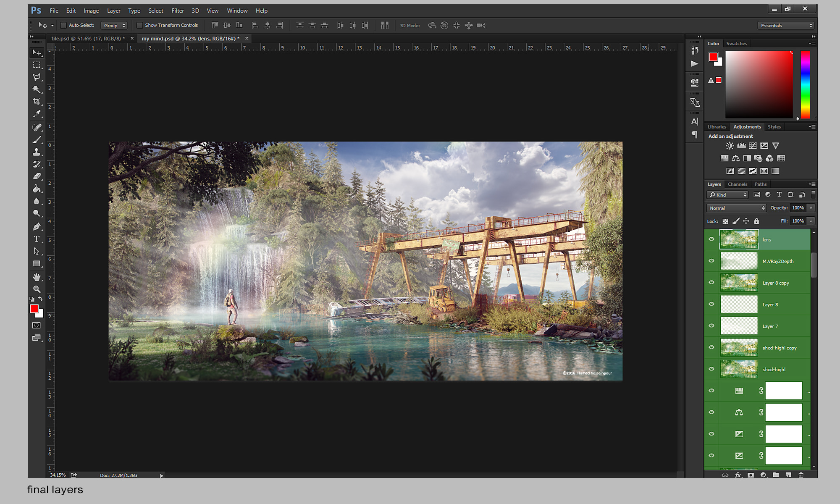Select the Rectangle shape tool
This screenshot has height=504, width=840.
pyautogui.click(x=37, y=264)
